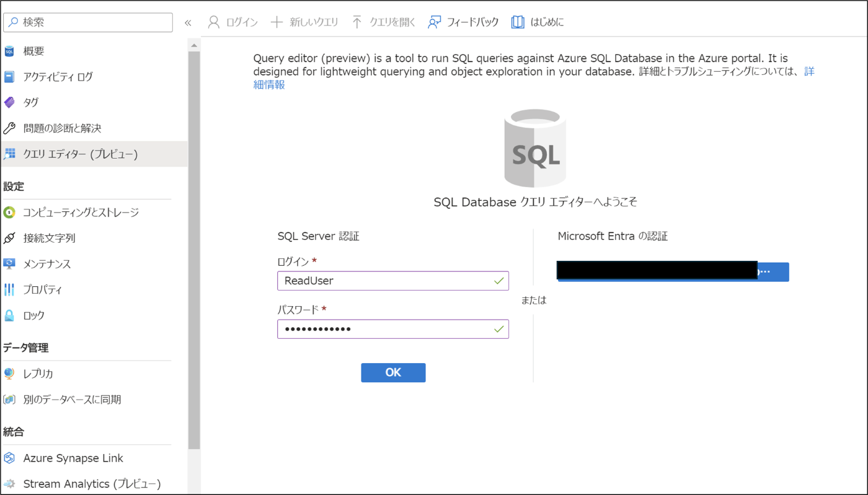Click the Properties (プロパティ) bars icon
This screenshot has width=868, height=495.
(x=9, y=289)
